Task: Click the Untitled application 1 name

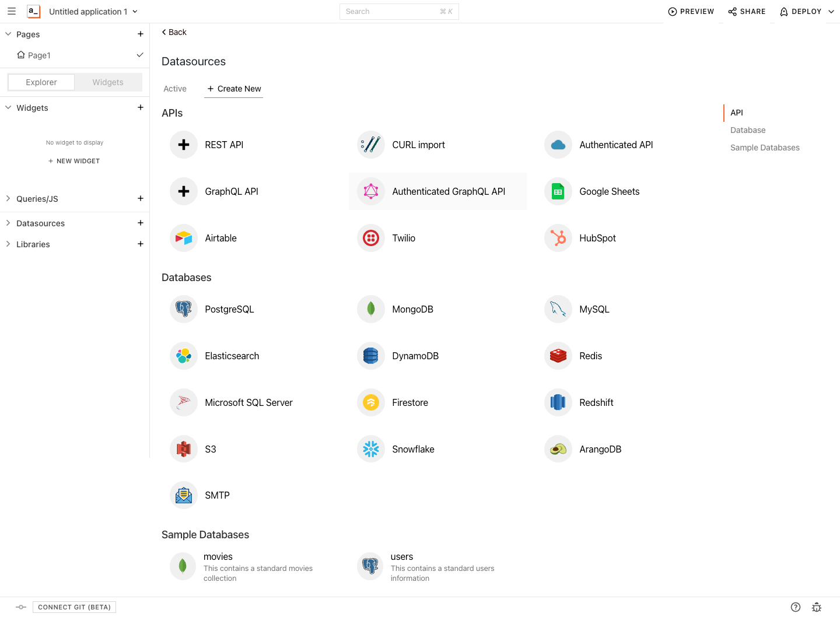Action: (x=88, y=12)
